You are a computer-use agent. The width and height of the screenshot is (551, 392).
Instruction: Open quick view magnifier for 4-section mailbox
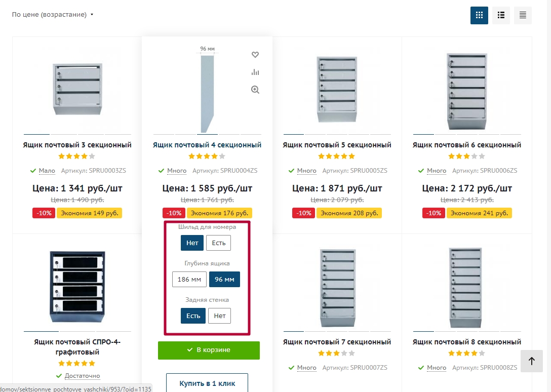coord(255,90)
